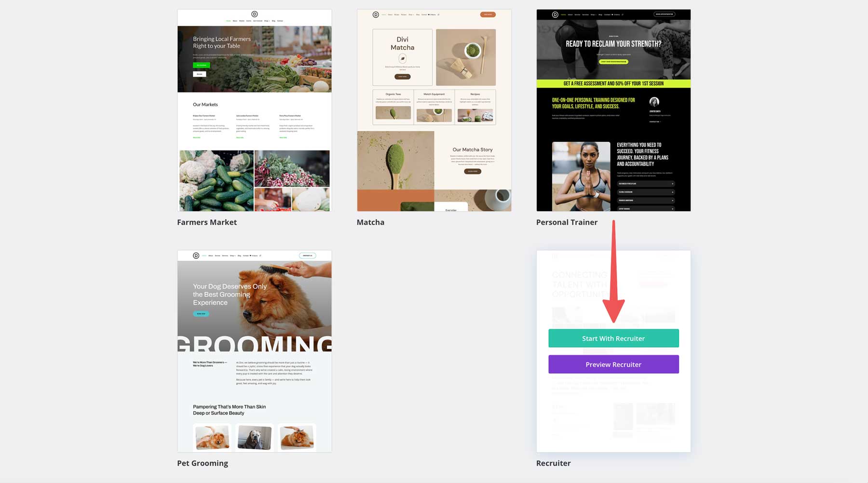Open the Shop dropdown in the Personal Trainer nav
868x483 pixels.
click(x=593, y=14)
